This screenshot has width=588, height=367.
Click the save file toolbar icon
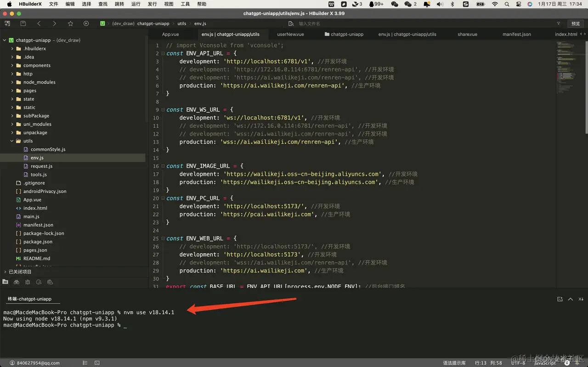point(23,23)
